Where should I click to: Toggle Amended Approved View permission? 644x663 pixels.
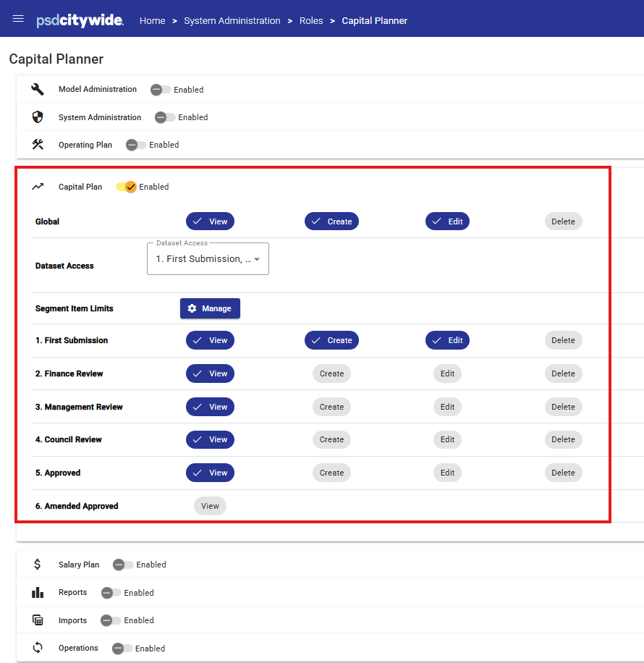(x=210, y=506)
